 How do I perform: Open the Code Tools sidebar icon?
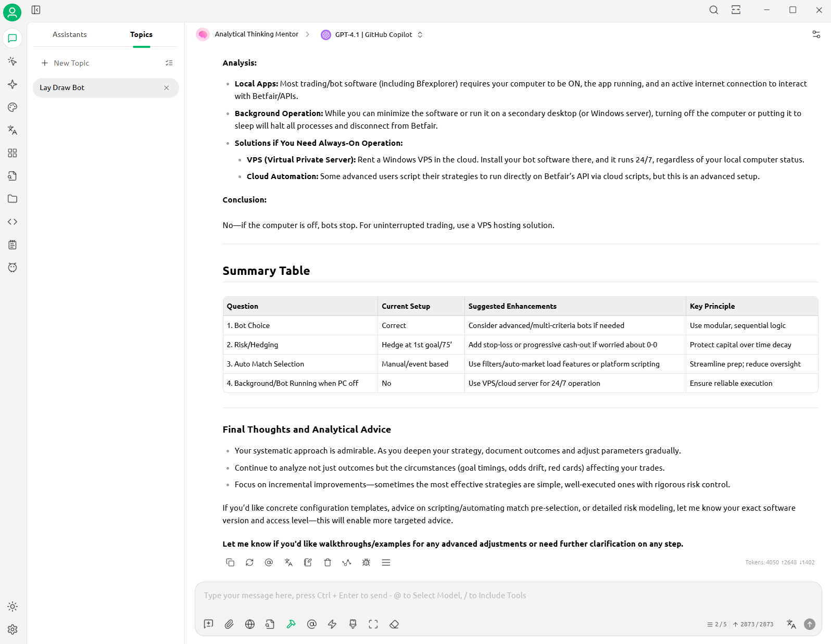tap(12, 222)
